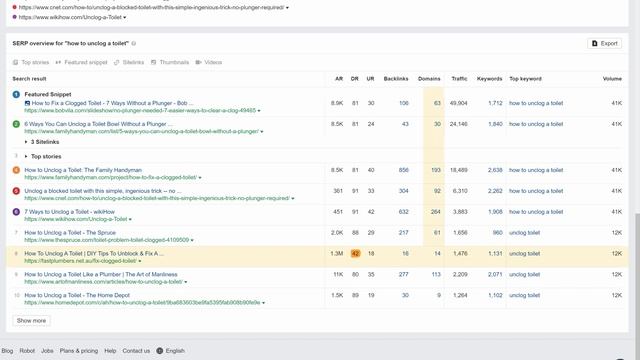The height and width of the screenshot is (360, 640).
Task: Click backlinks count 856 in Family Handyman row
Action: click(404, 170)
